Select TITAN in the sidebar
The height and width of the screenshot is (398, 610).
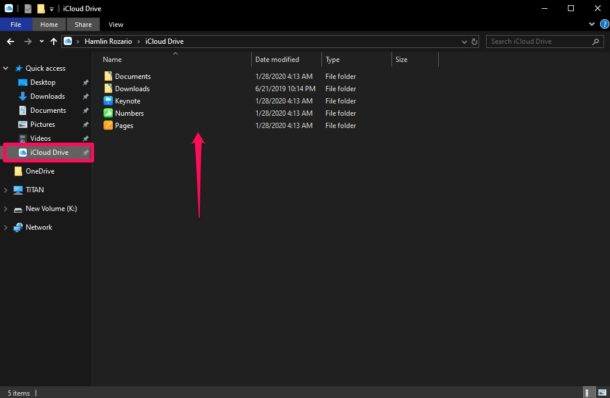(35, 189)
